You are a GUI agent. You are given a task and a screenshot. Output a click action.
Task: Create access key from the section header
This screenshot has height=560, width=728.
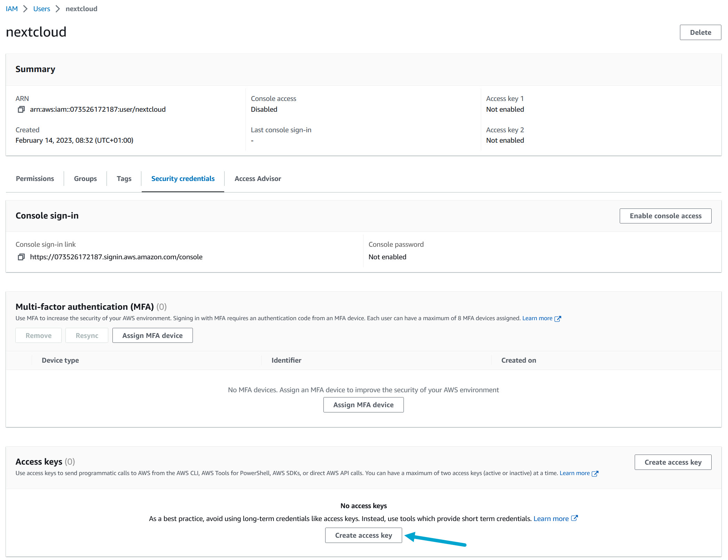click(673, 462)
